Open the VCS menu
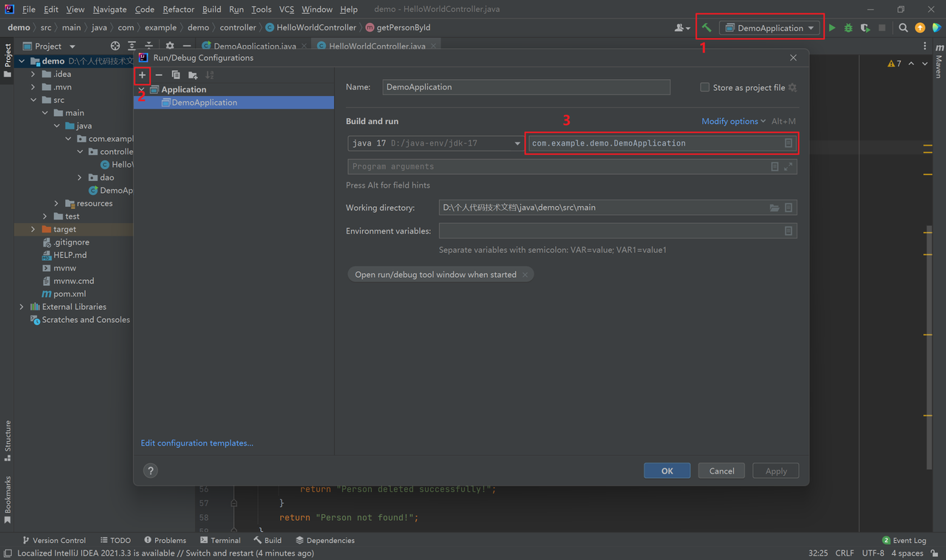 pyautogui.click(x=287, y=10)
